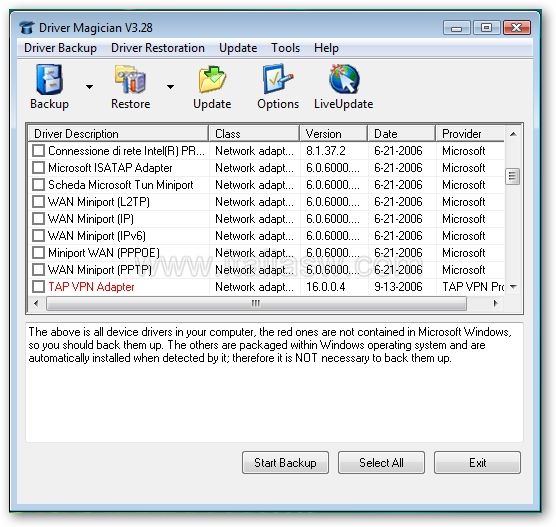Image resolution: width=556 pixels, height=527 pixels.
Task: Tick Scheda Microsoft Tun Miniport checkbox
Action: coord(38,184)
